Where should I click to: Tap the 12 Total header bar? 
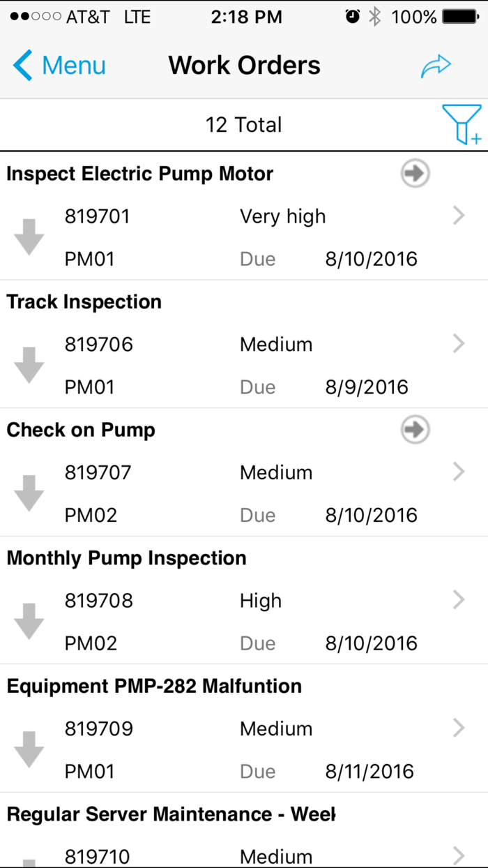244,124
